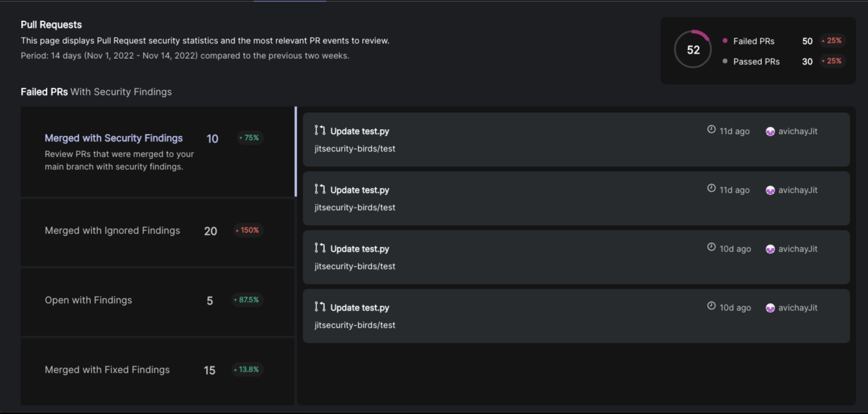Open avichayJit avatar on the first PR event
The width and height of the screenshot is (868, 414).
(x=771, y=131)
